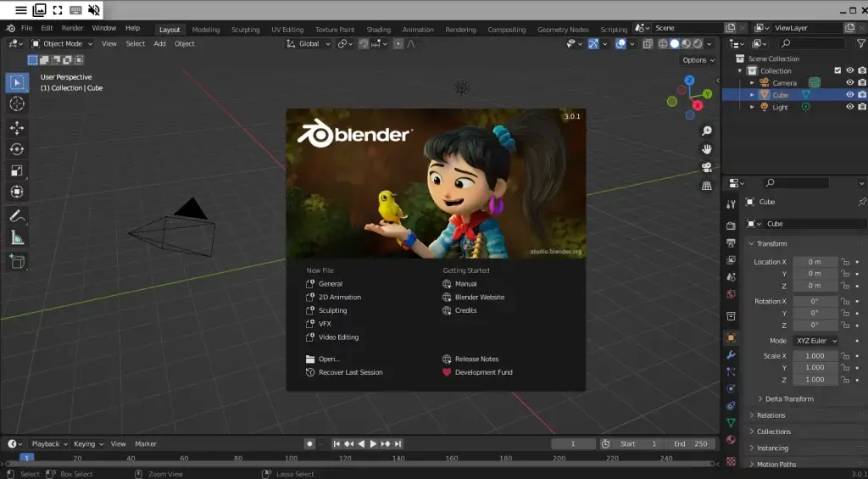Create a new General file
Viewport: 868px width, 479px height.
(x=331, y=284)
